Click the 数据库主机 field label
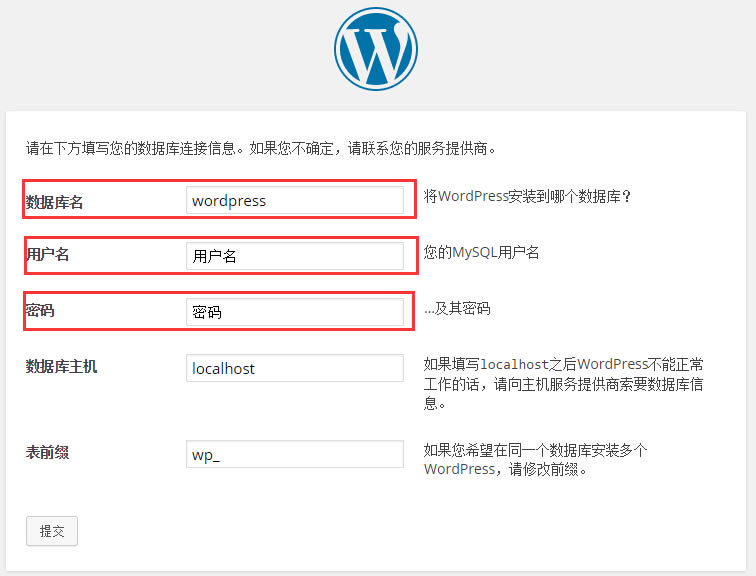Screen dimensions: 756x576 61,366
